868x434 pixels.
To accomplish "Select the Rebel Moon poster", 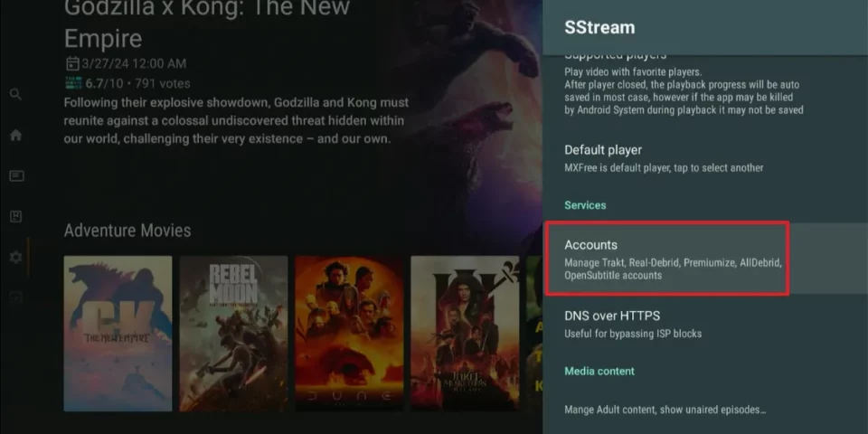I will pos(233,334).
